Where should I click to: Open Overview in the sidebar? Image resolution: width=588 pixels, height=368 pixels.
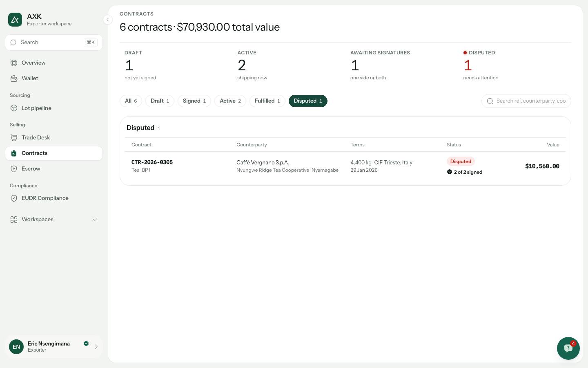pyautogui.click(x=54, y=63)
